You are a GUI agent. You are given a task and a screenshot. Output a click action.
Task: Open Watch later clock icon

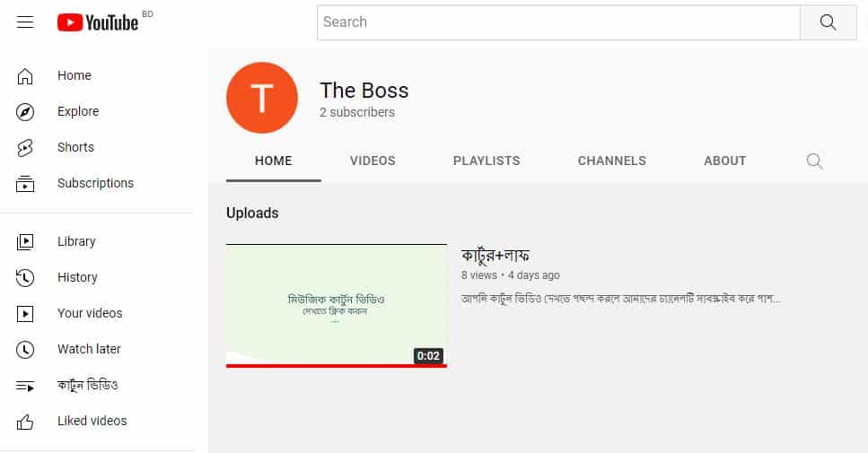[25, 350]
